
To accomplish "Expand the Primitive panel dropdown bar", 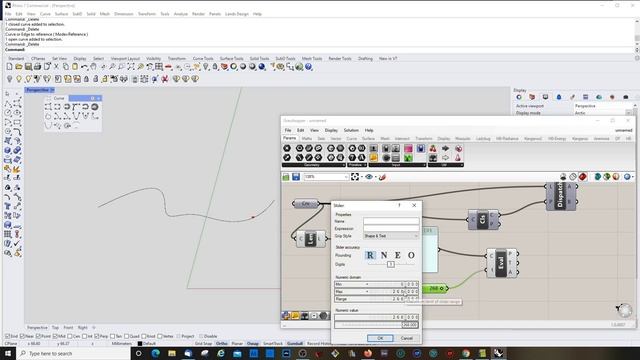I will click(x=357, y=165).
